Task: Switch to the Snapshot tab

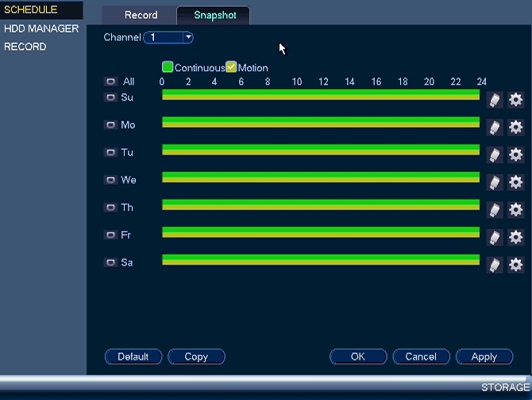Action: [x=214, y=15]
